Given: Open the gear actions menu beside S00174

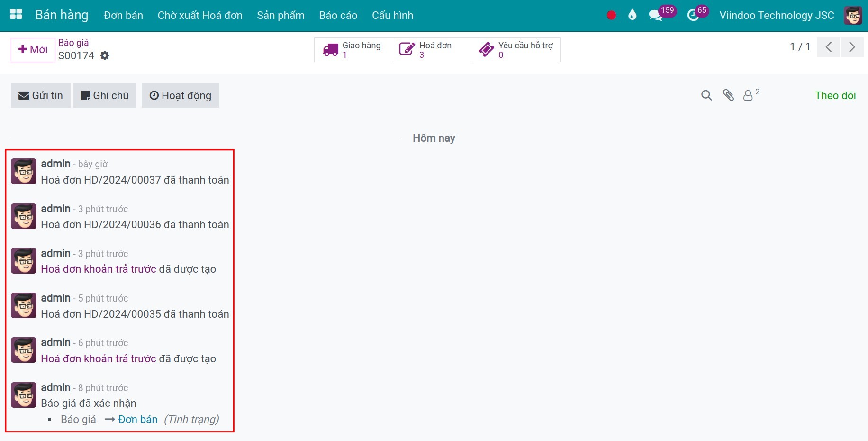Looking at the screenshot, I should 105,56.
